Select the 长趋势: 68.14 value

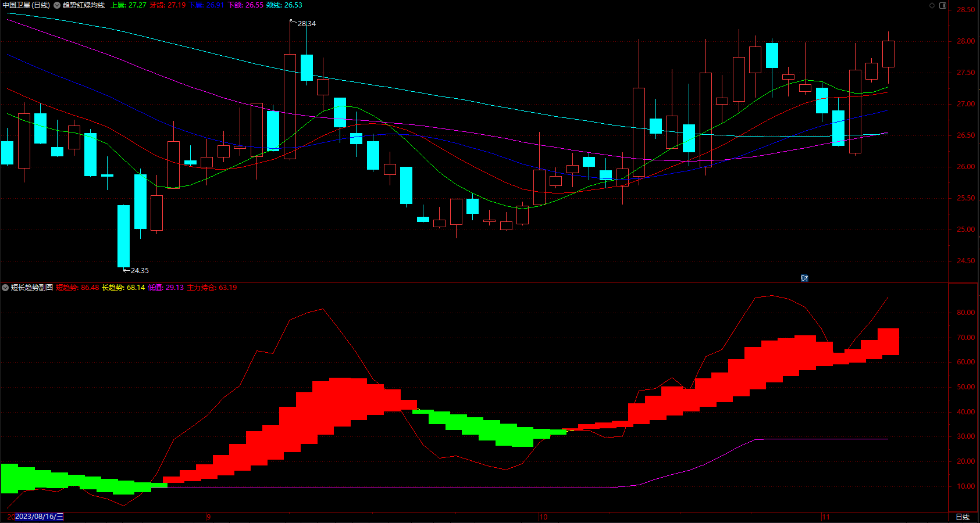pos(123,288)
